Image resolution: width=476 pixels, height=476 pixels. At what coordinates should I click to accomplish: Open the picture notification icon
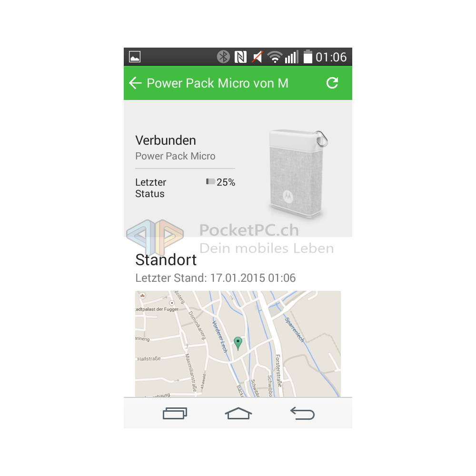click(135, 57)
